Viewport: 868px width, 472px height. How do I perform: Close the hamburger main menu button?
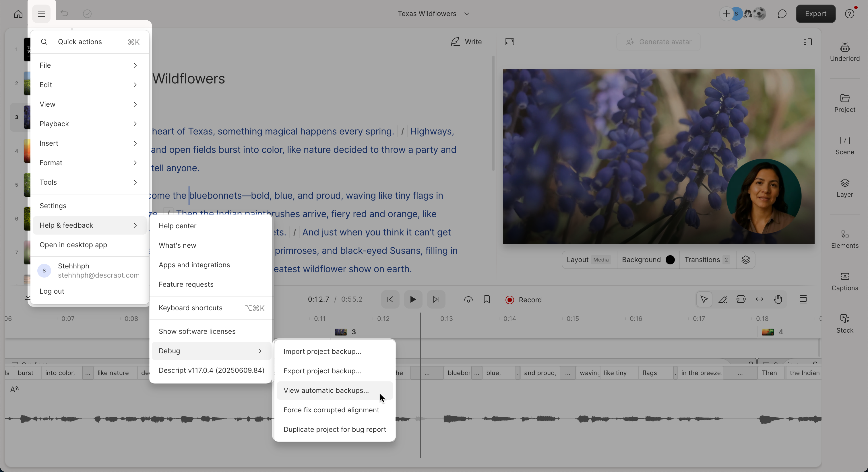41,14
